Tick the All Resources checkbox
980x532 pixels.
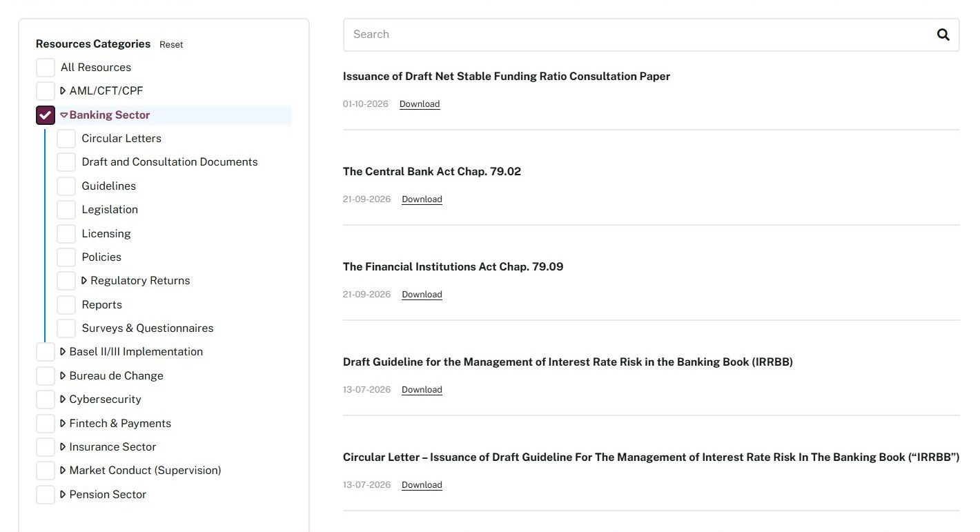(x=46, y=68)
